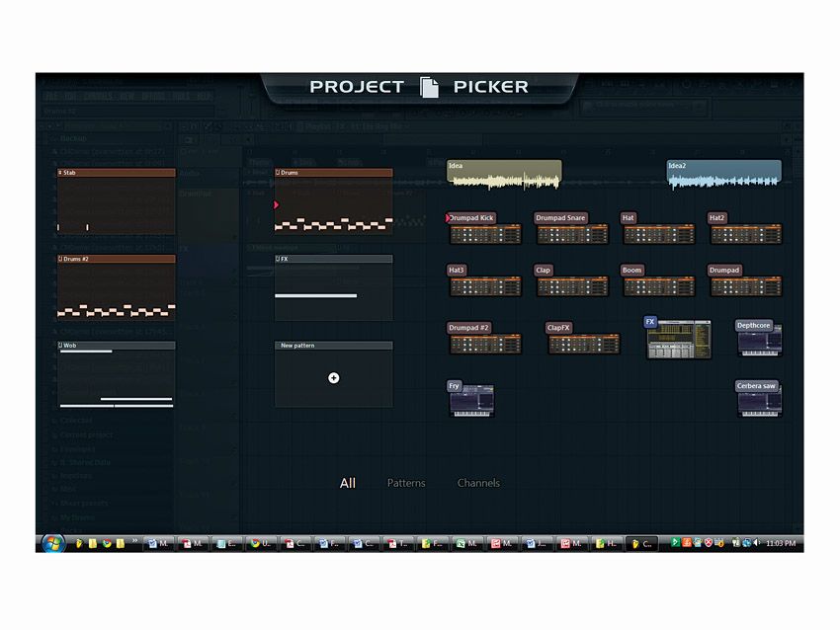The height and width of the screenshot is (630, 840).
Task: Open the Depthcore synth channel
Action: coord(759,338)
